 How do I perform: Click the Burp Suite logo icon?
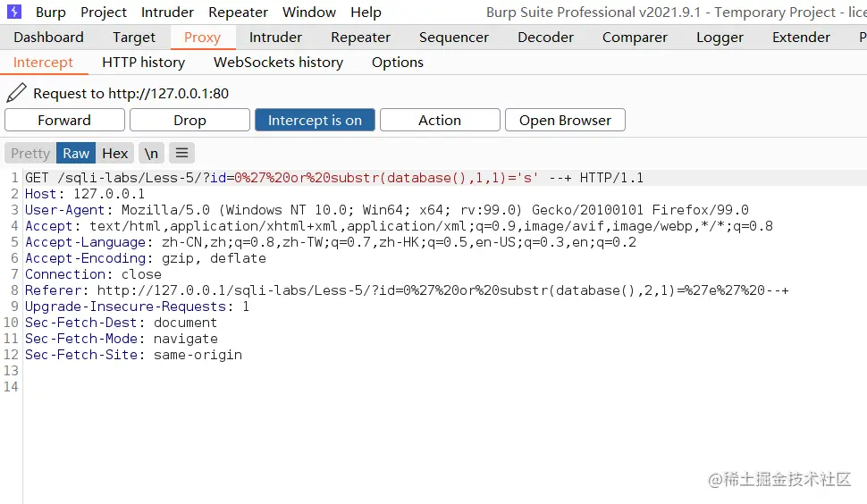pyautogui.click(x=13, y=12)
